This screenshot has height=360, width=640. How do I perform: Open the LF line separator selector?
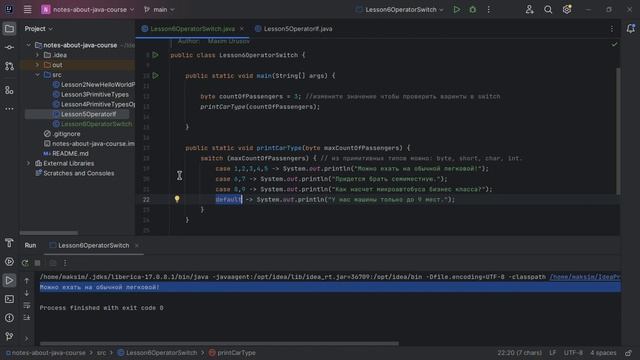pyautogui.click(x=552, y=353)
